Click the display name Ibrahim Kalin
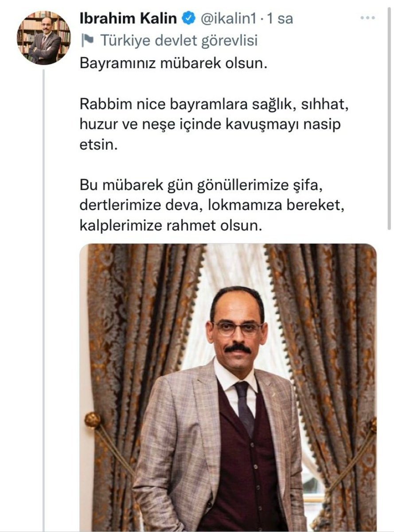Viewport: 394px width, 532px height. click(x=129, y=19)
